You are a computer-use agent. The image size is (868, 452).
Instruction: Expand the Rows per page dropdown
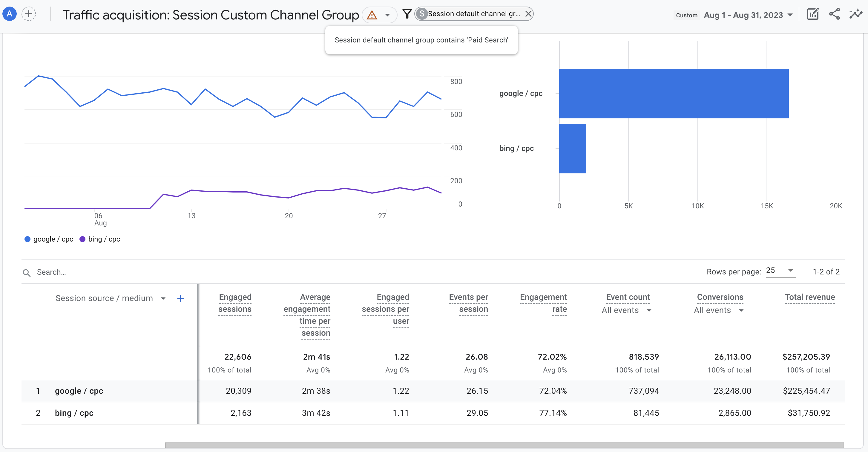click(x=780, y=271)
